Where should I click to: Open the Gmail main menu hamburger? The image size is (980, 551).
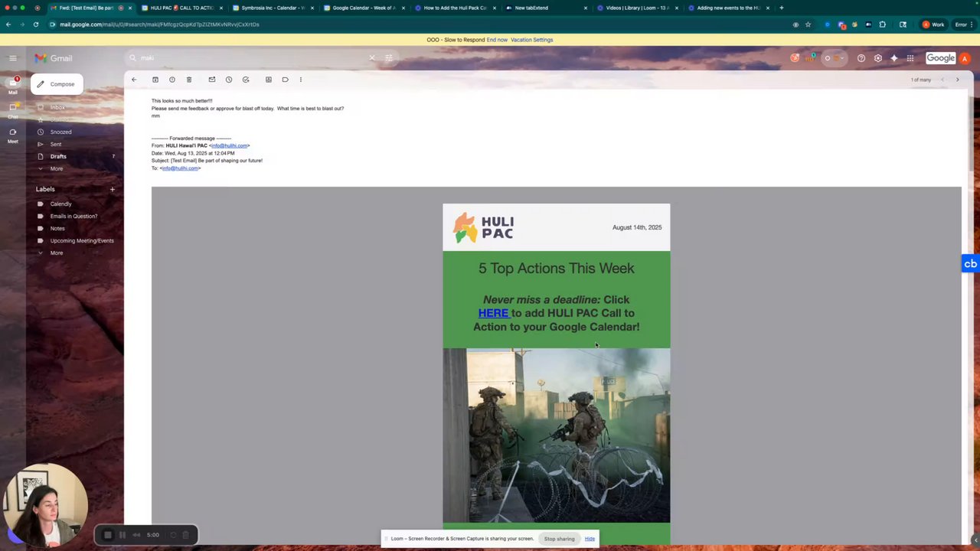[12, 58]
